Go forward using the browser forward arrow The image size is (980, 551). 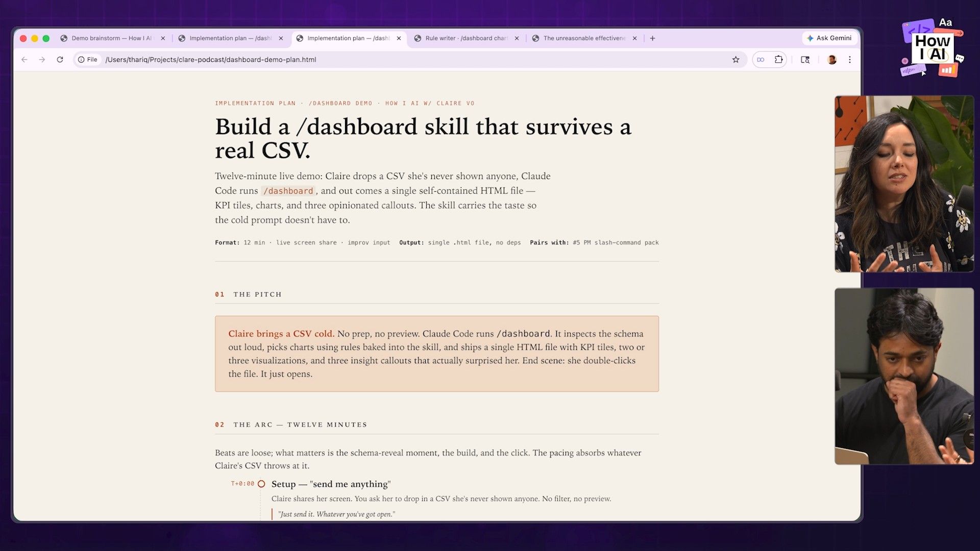click(42, 60)
